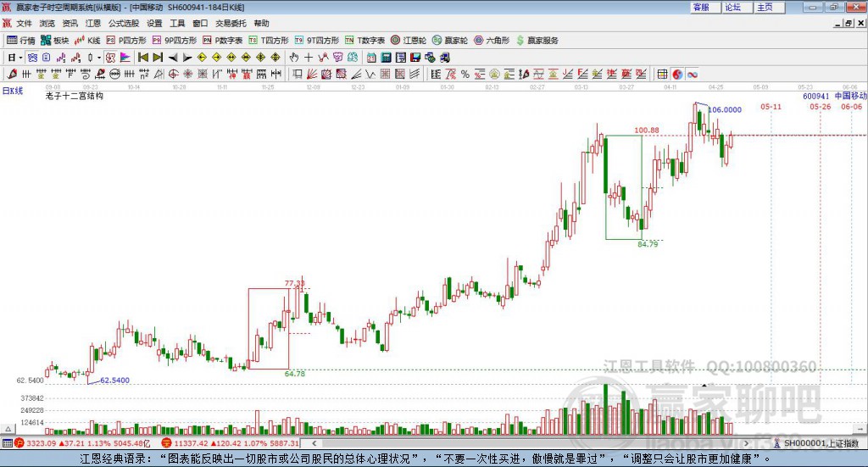Select the Gann fan lines tool

[312, 74]
